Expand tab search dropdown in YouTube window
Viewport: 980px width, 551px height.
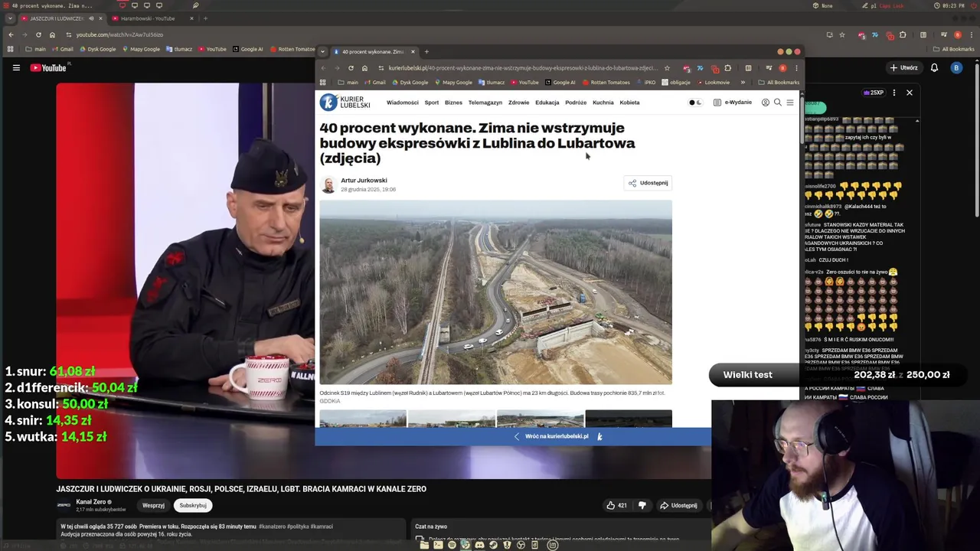coord(9,18)
